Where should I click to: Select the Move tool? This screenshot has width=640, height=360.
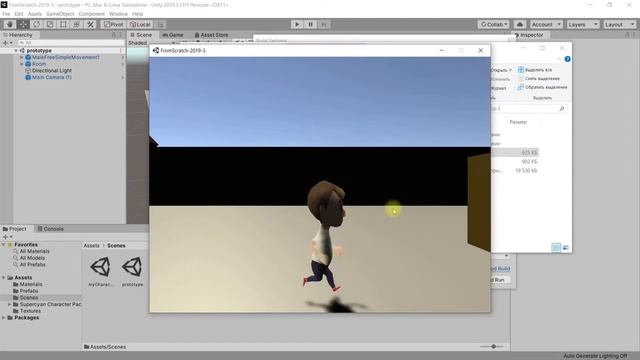click(23, 24)
